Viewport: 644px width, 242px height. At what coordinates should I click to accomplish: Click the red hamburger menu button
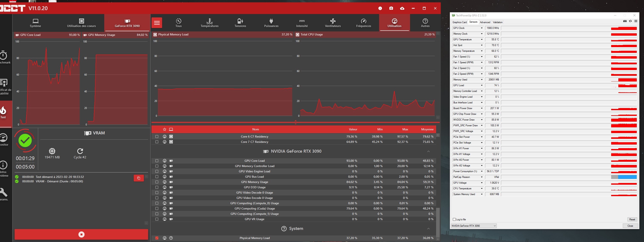coord(157,23)
